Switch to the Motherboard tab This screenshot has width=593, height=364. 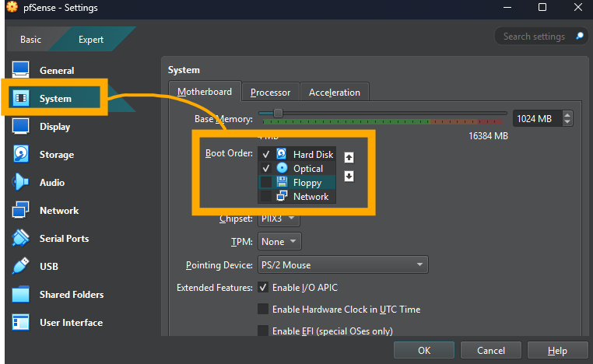(x=205, y=92)
